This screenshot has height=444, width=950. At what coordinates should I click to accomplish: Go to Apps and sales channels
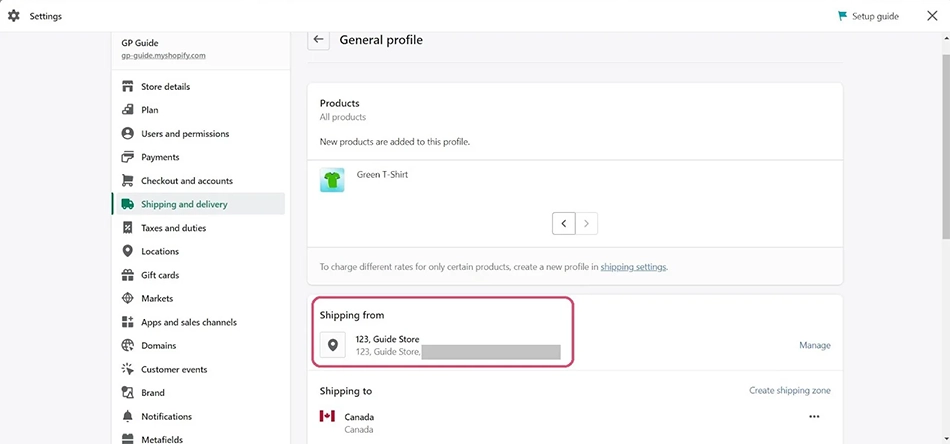click(x=188, y=322)
